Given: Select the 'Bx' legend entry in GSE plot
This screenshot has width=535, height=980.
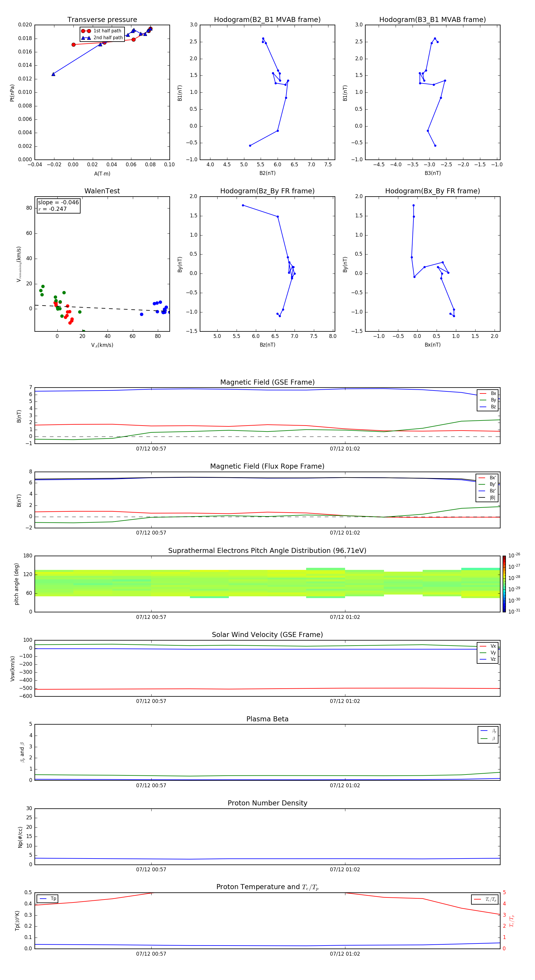Looking at the screenshot, I should 488,393.
